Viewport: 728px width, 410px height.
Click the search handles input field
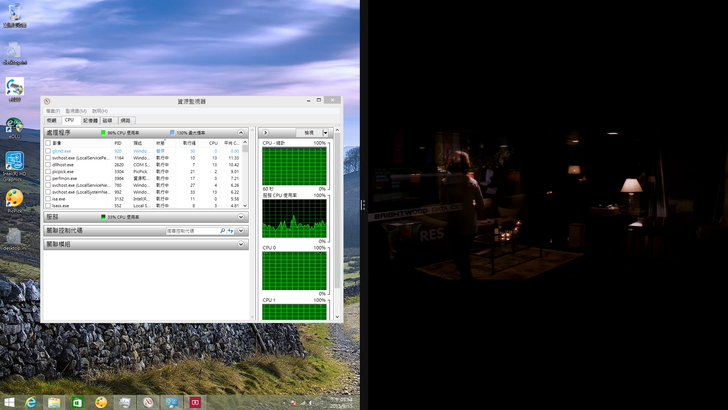click(x=191, y=231)
